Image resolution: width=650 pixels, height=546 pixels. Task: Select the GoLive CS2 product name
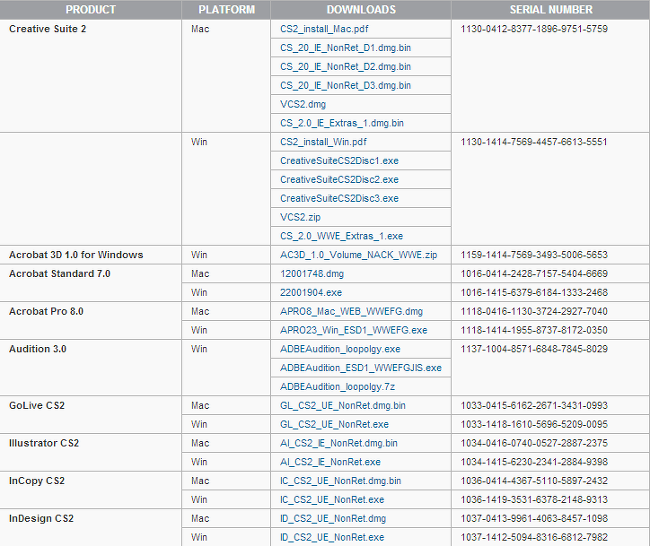pos(37,405)
